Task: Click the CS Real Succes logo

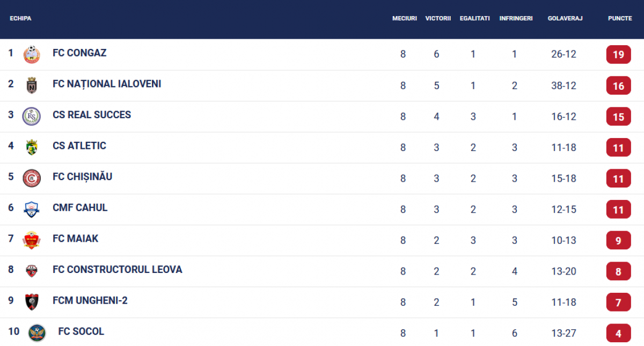Action: [x=32, y=116]
